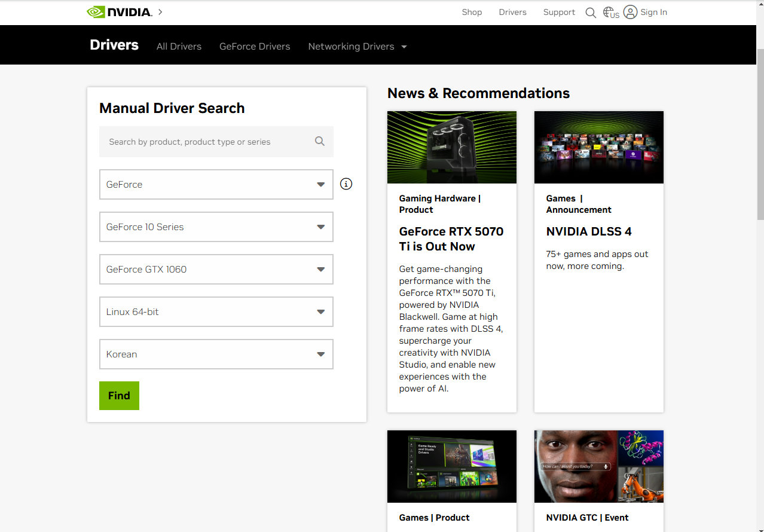
Task: Click Sign In
Action: [x=653, y=12]
